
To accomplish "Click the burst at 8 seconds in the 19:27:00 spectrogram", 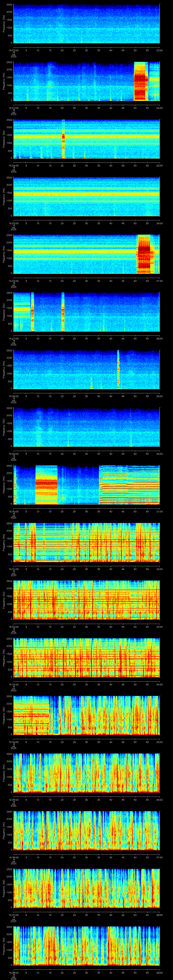I will (x=32, y=312).
